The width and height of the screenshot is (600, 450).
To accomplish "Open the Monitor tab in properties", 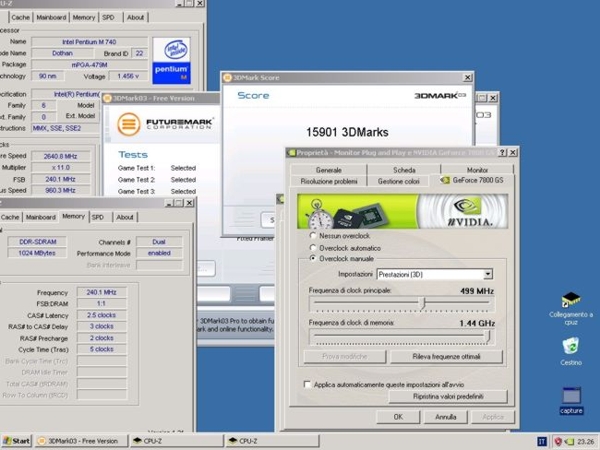I will [x=477, y=170].
